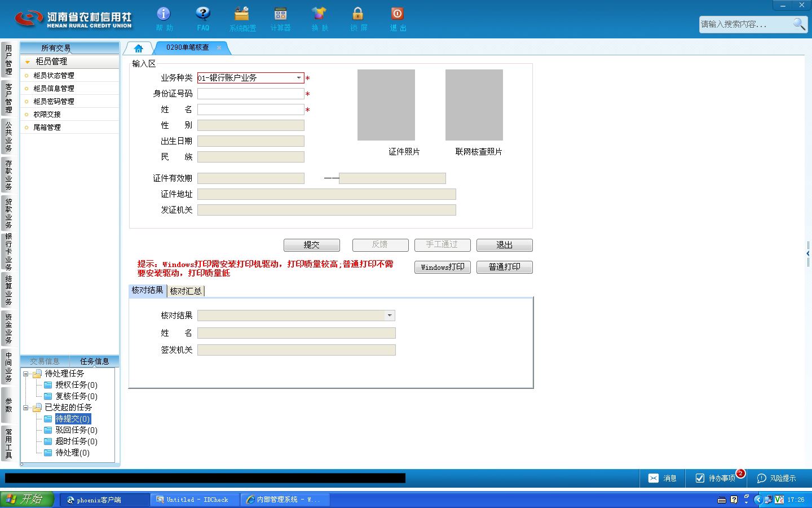Select the 存款业务 side tab

click(x=8, y=175)
